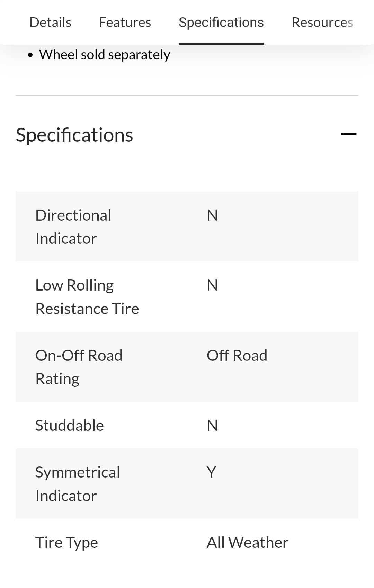Select the Directional Indicator label
374x588 pixels.
pyautogui.click(x=73, y=227)
